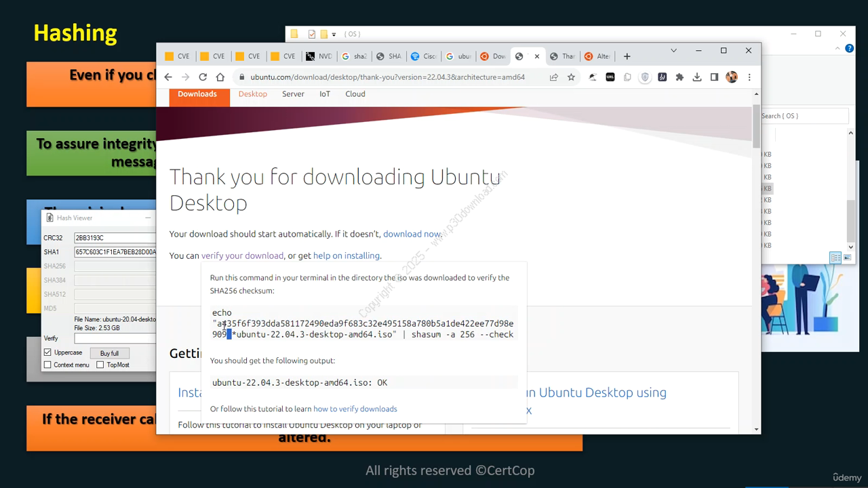
Task: Switch File Explorer to large icons view
Action: coord(848,258)
